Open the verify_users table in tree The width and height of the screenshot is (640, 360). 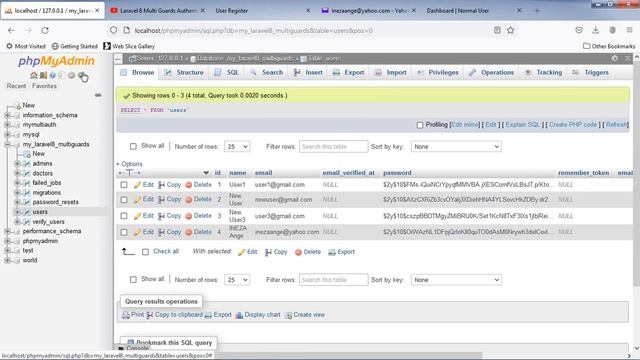click(48, 222)
